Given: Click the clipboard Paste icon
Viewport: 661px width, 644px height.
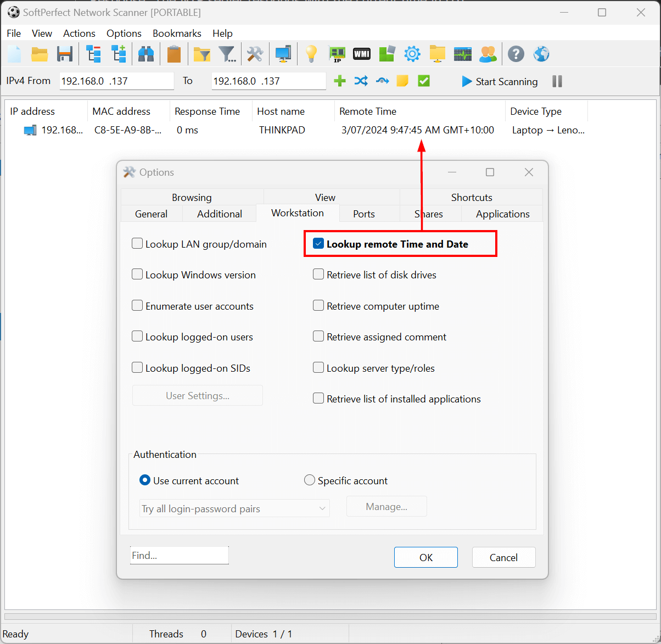Looking at the screenshot, I should click(174, 54).
